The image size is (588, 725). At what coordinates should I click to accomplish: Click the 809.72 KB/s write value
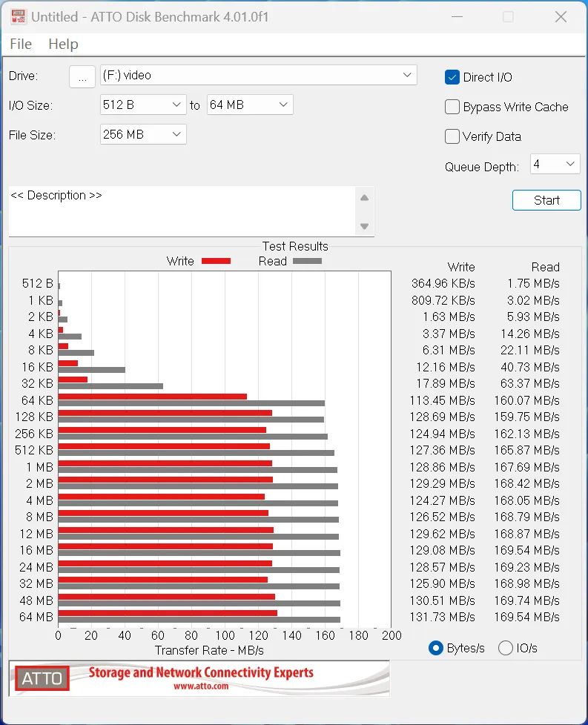(x=443, y=300)
